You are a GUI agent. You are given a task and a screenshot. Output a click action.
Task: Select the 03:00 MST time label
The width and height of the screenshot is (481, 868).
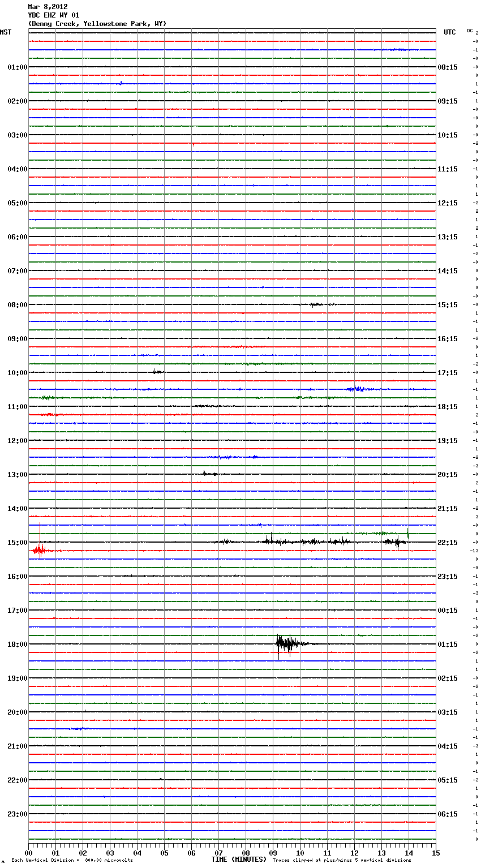point(17,135)
